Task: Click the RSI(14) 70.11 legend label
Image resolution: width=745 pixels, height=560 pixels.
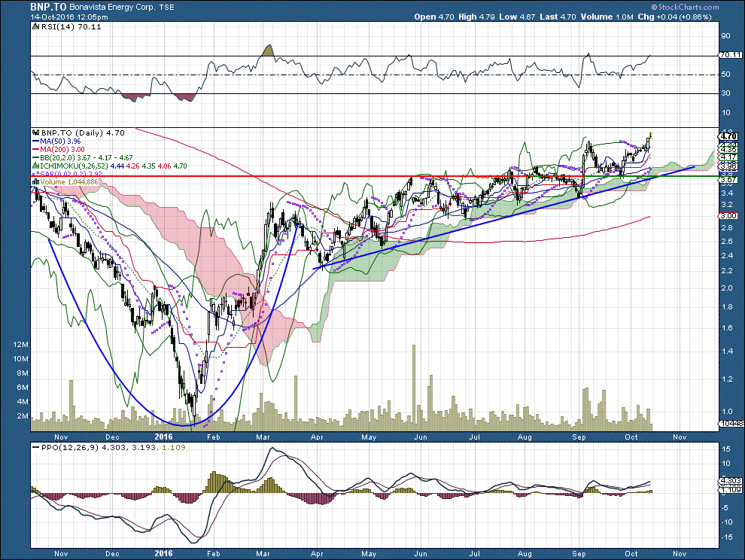Action: (x=71, y=27)
